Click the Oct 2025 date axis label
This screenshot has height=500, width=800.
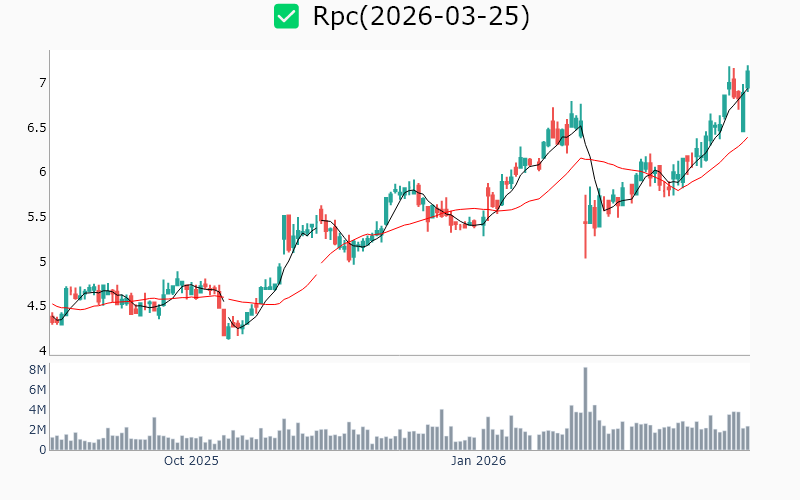(191, 461)
